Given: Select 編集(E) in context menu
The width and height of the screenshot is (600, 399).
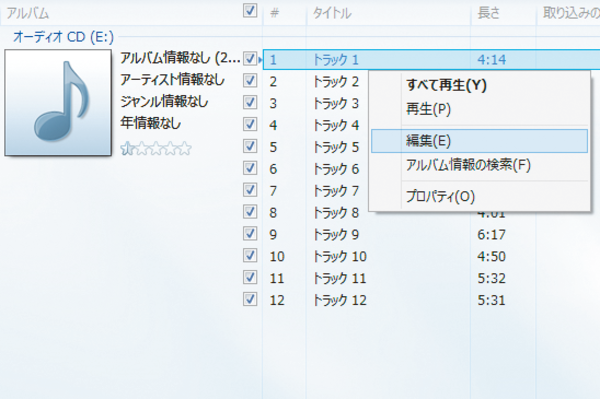Looking at the screenshot, I should [x=479, y=141].
